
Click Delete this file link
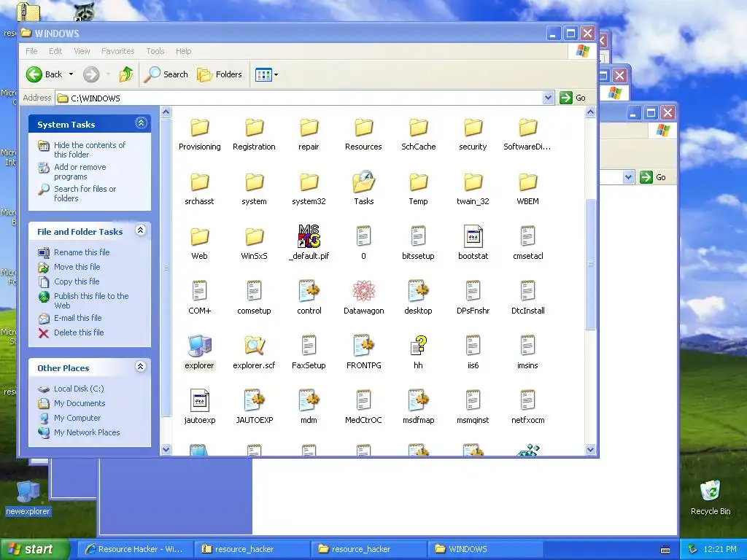(79, 332)
